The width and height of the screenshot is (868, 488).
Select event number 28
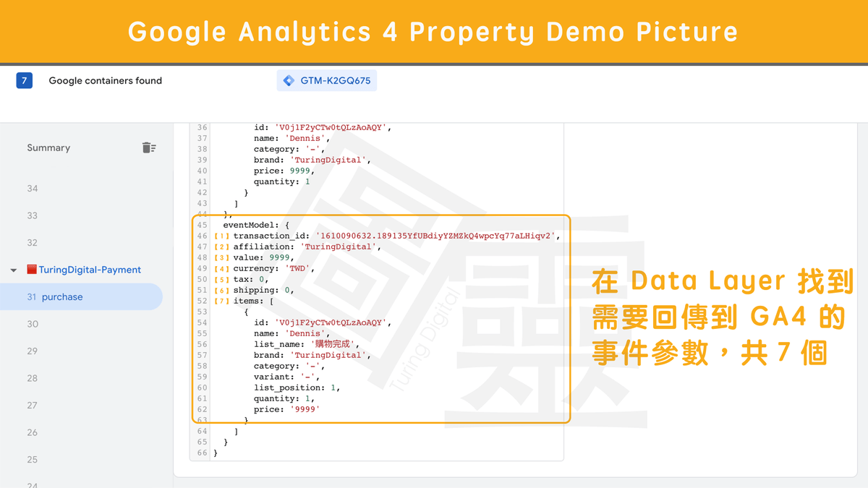[x=33, y=378]
